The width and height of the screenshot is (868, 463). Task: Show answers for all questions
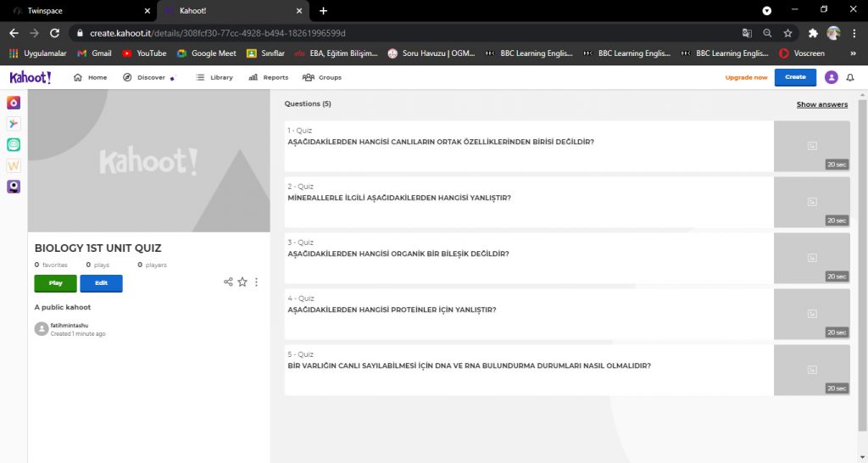pos(822,104)
